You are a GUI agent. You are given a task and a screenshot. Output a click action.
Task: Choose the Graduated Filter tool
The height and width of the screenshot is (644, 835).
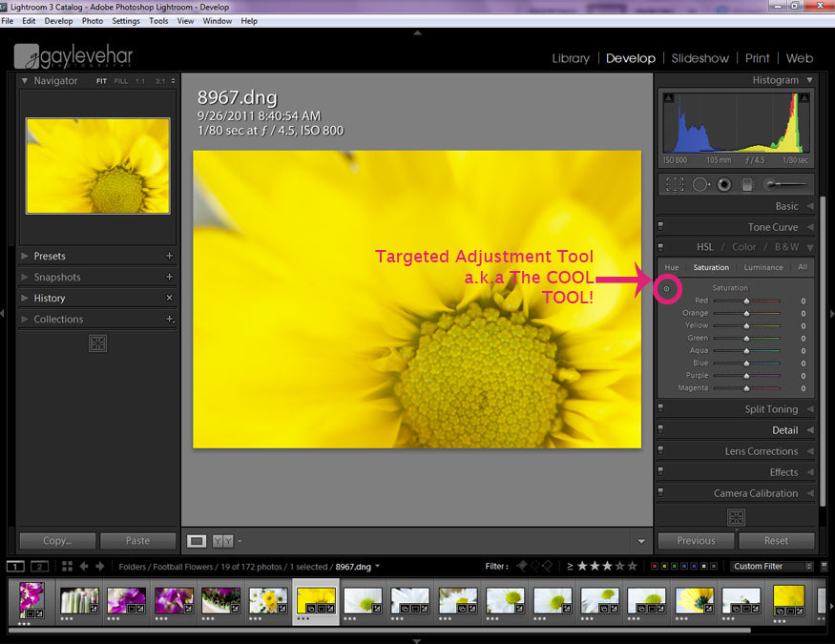coord(748,184)
